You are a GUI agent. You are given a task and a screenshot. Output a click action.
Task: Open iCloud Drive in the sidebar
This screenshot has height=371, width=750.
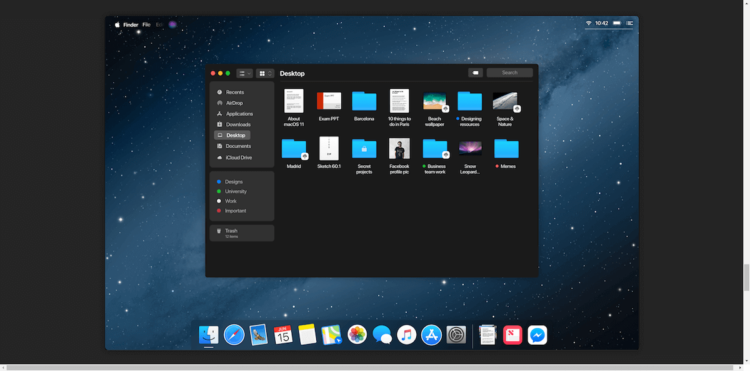click(234, 157)
